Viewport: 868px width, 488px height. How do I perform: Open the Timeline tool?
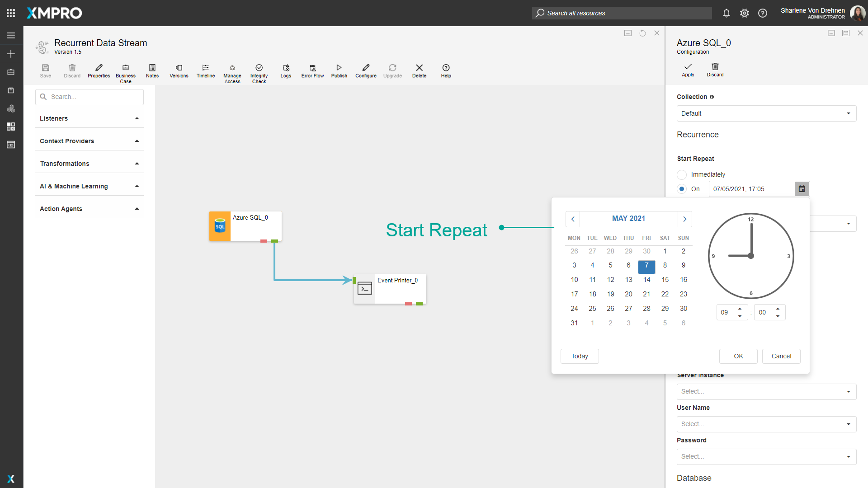pyautogui.click(x=206, y=71)
